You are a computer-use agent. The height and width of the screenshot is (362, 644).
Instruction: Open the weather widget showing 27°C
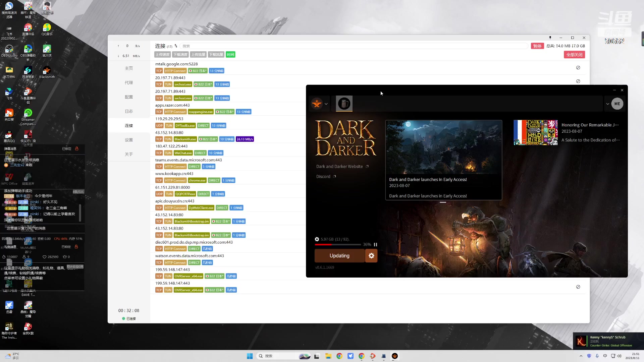coord(12,356)
